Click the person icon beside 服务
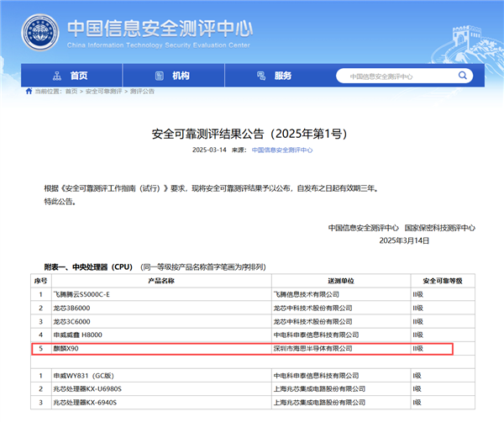Screen dimensions: 504x422 coord(262,76)
